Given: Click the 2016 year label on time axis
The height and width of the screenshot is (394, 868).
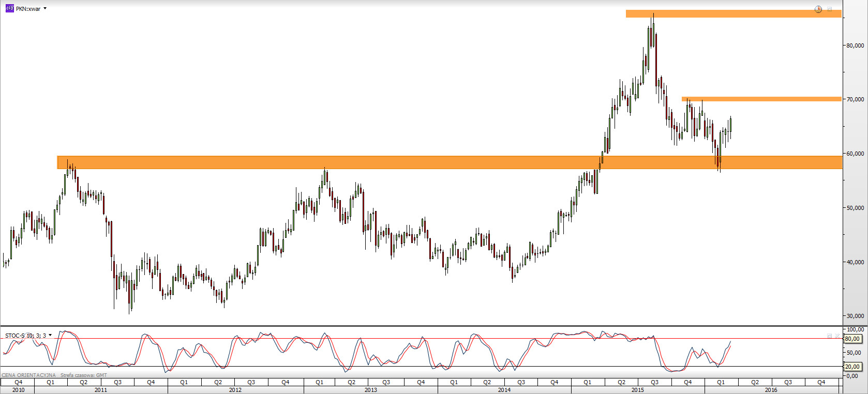Looking at the screenshot, I should (771, 390).
